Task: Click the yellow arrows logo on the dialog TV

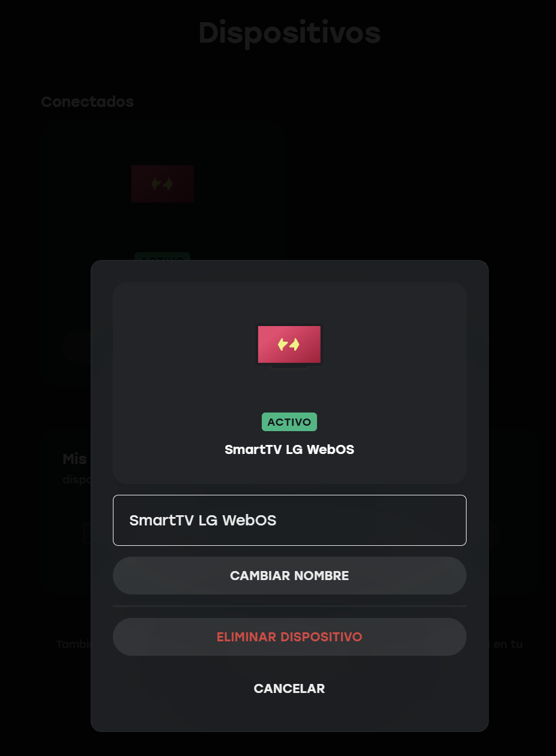Action: pos(289,344)
